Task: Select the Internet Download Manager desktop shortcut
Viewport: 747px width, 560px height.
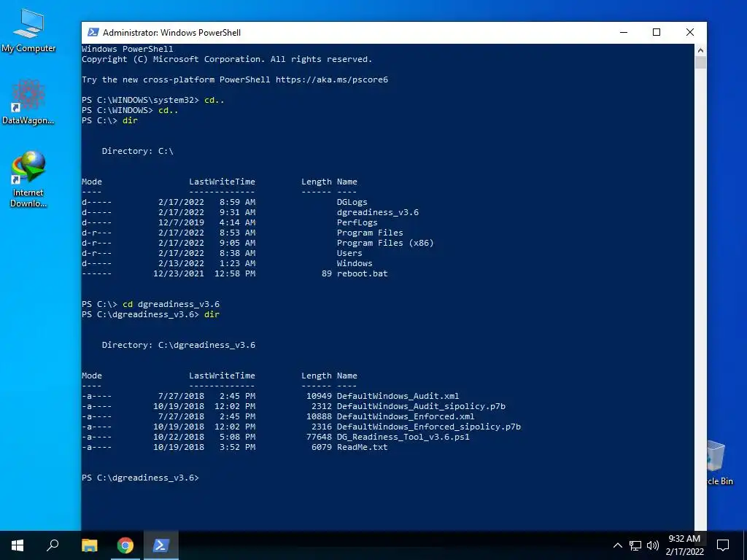Action: (28, 179)
